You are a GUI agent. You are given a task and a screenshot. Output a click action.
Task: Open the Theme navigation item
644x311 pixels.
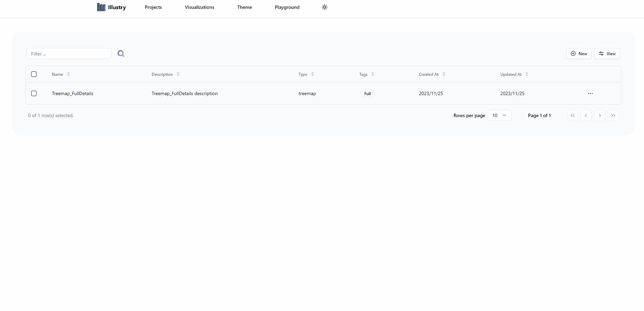click(244, 7)
